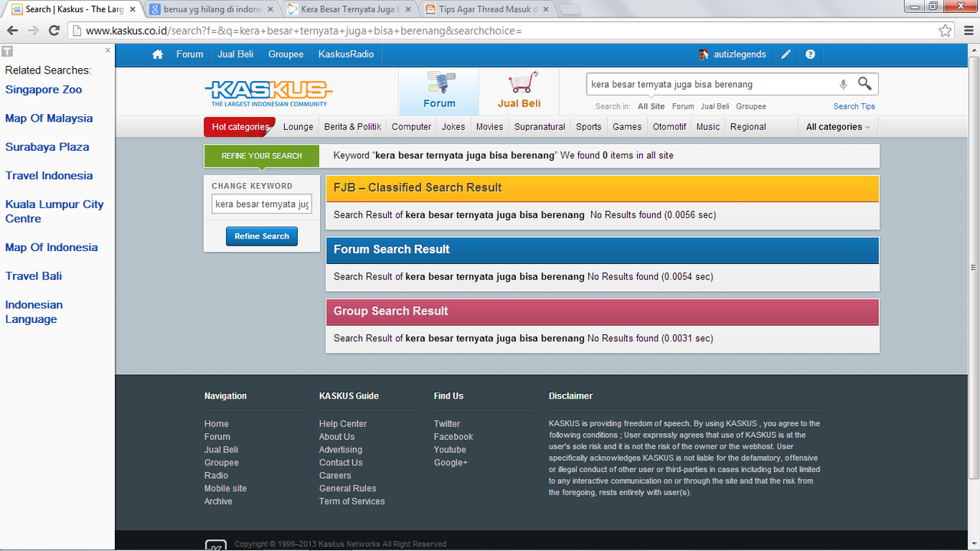
Task: Open Forum in the top blue bar
Action: coord(190,54)
